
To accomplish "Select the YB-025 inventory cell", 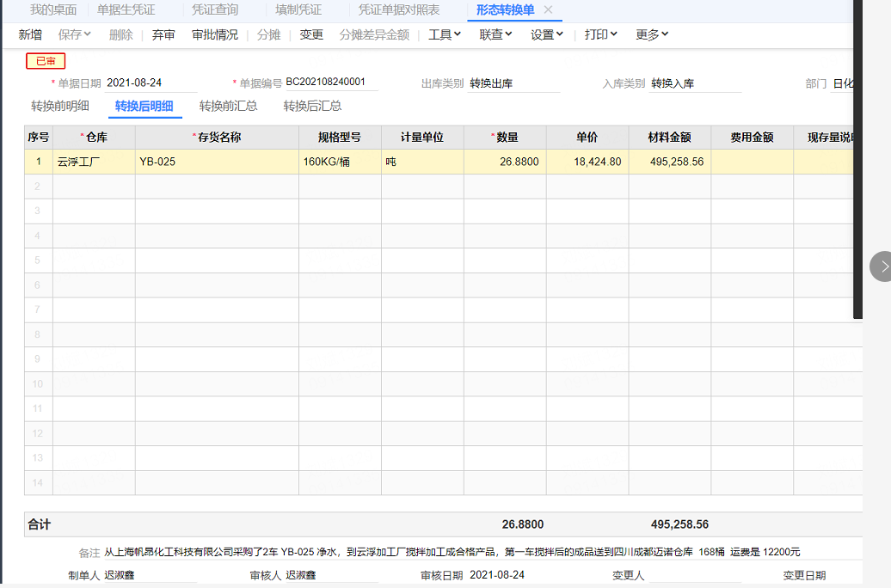I will click(x=217, y=162).
